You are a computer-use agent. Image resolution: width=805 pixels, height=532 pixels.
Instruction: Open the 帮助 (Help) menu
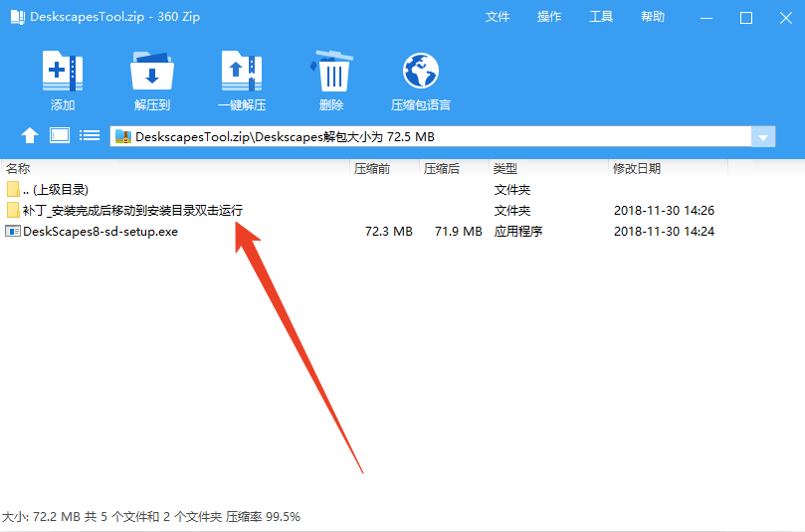tap(653, 17)
